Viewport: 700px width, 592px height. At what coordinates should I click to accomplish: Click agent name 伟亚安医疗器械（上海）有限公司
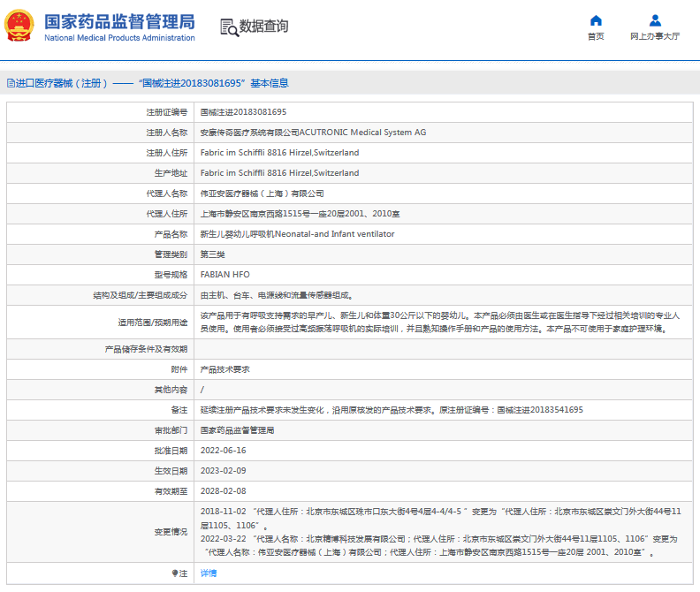pyautogui.click(x=262, y=194)
